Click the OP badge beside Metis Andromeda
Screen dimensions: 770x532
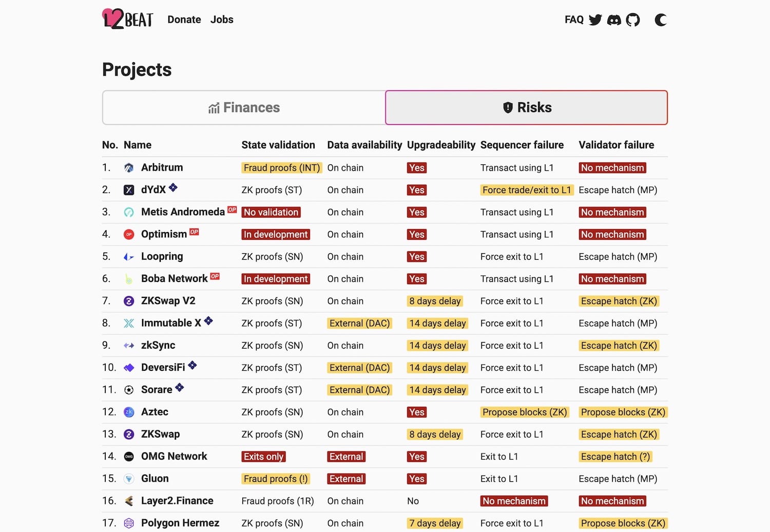tap(232, 210)
